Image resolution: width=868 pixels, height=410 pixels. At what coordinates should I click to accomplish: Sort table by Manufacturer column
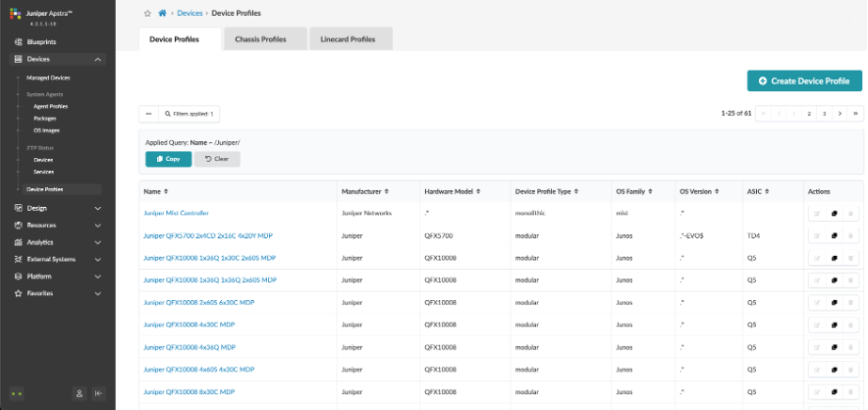(389, 190)
